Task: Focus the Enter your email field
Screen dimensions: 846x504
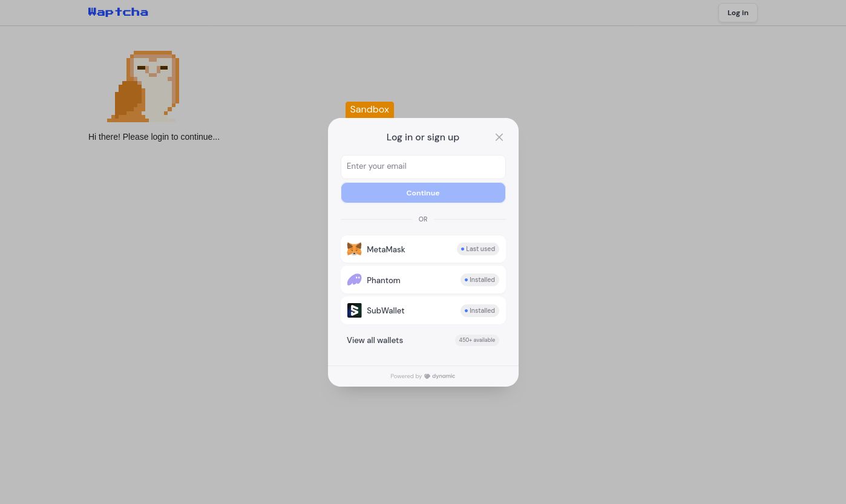Action: click(x=423, y=166)
